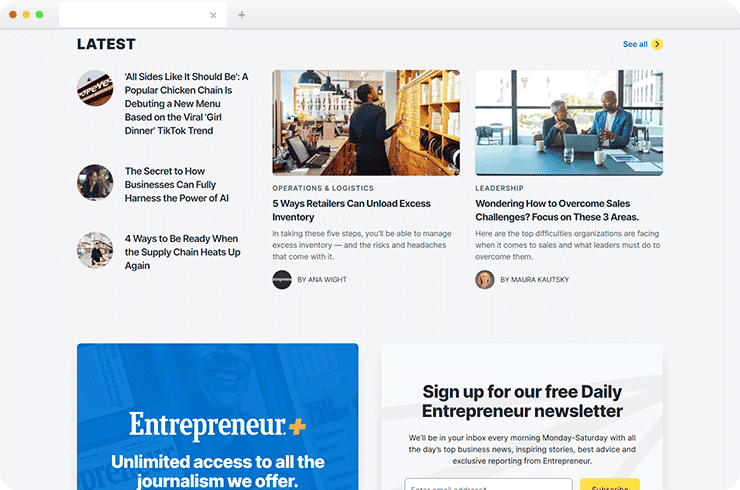Open 4 Ways to Be Ready article

point(182,252)
